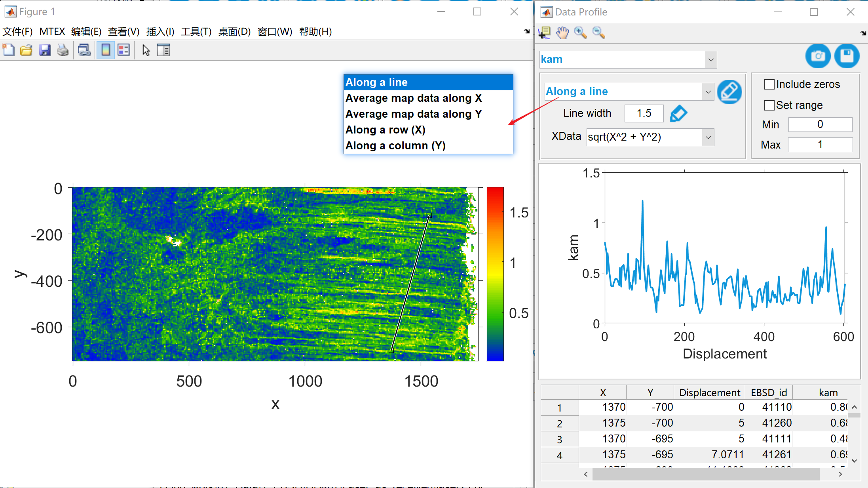The image size is (868, 488).
Task: Open the MTEX menu
Action: 52,32
